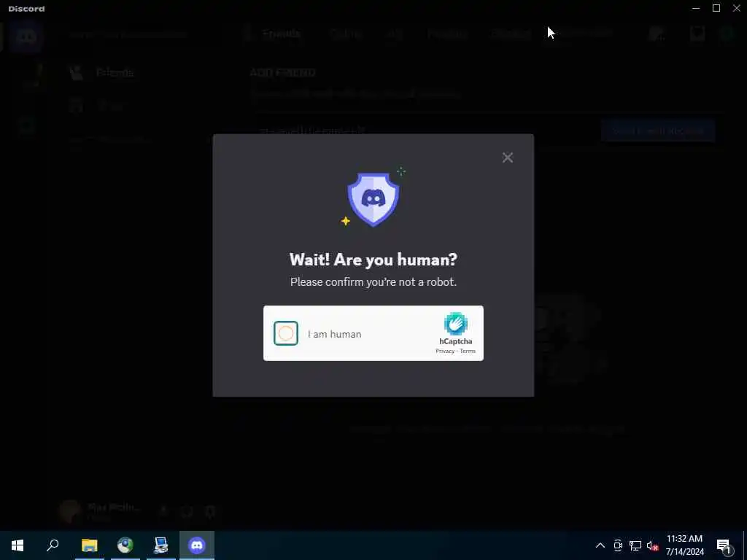The height and width of the screenshot is (560, 747).
Task: Open Friends in the dimmed sidebar
Action: pos(115,73)
